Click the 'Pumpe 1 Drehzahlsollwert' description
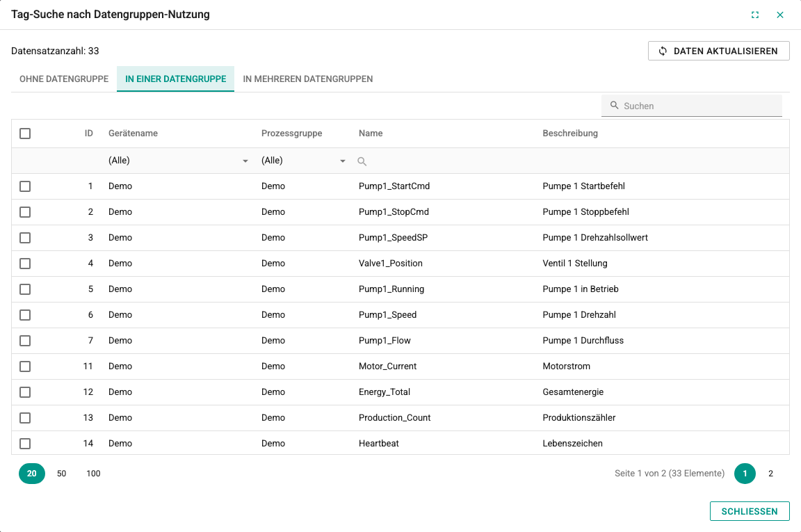801x532 pixels. point(595,238)
